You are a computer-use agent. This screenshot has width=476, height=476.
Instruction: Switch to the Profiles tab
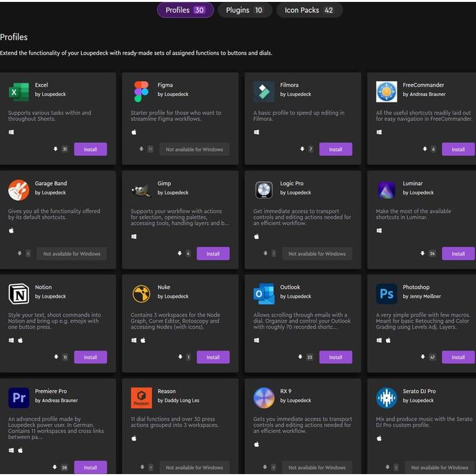coord(185,11)
